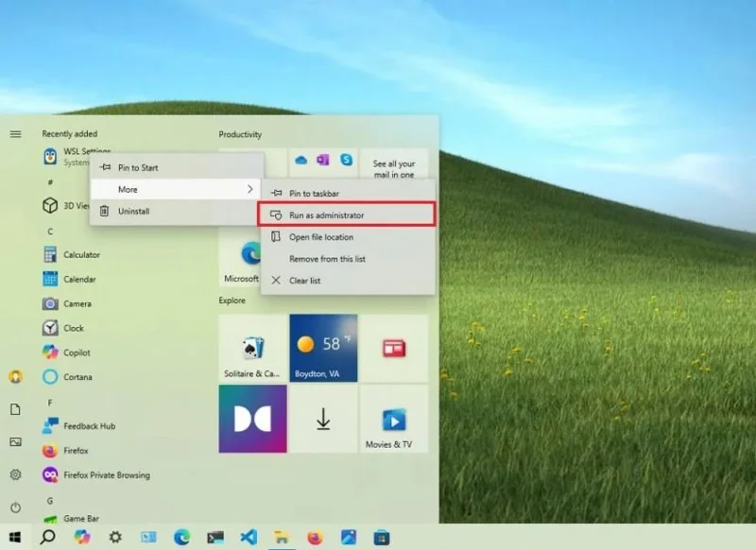The height and width of the screenshot is (550, 756).
Task: Launch Firefox from the taskbar
Action: 315,537
